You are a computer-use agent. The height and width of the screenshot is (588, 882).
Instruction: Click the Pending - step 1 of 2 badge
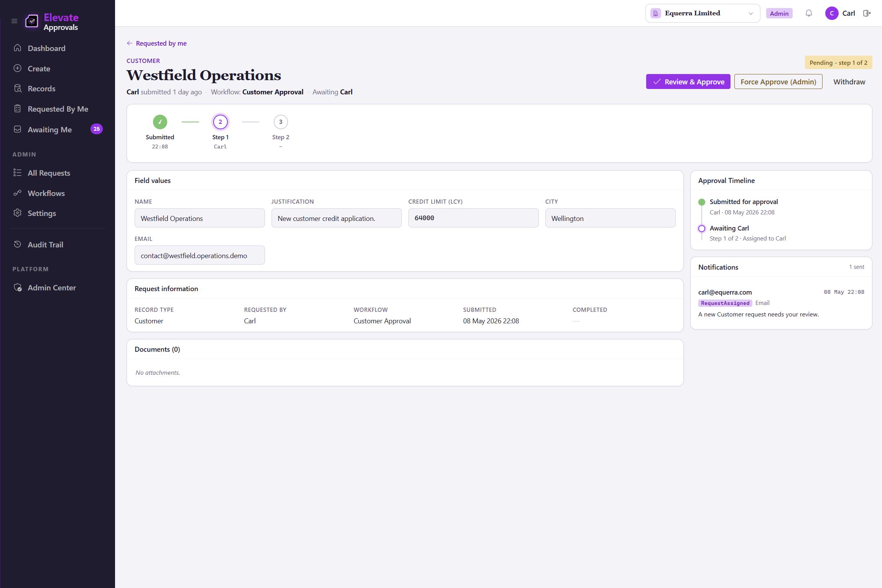pyautogui.click(x=839, y=63)
